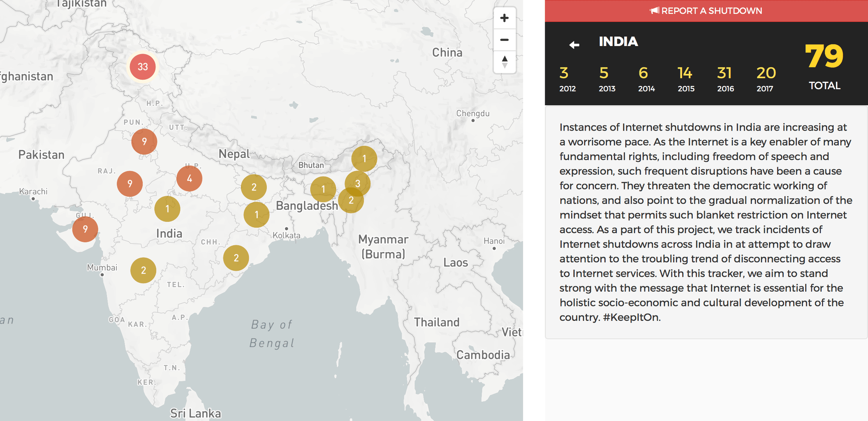Select the cluster marked 1 near Kolkata
868x421 pixels.
click(x=256, y=214)
